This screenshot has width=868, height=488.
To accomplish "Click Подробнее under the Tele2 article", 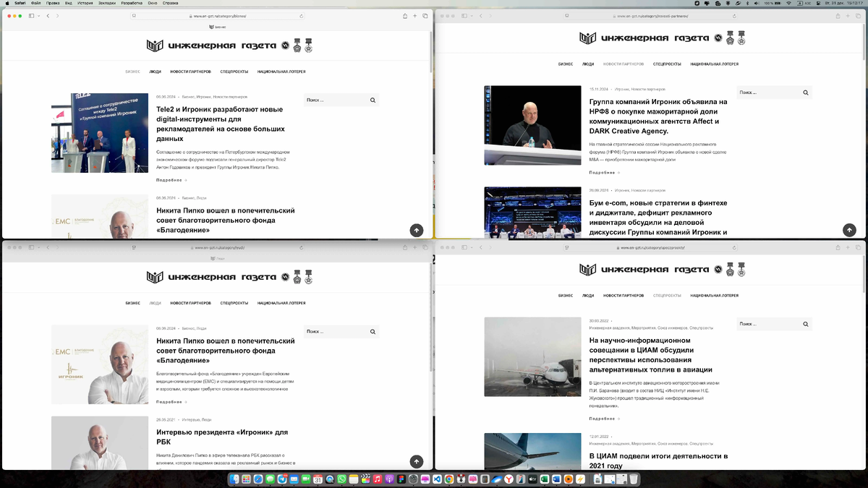I will [x=169, y=179].
